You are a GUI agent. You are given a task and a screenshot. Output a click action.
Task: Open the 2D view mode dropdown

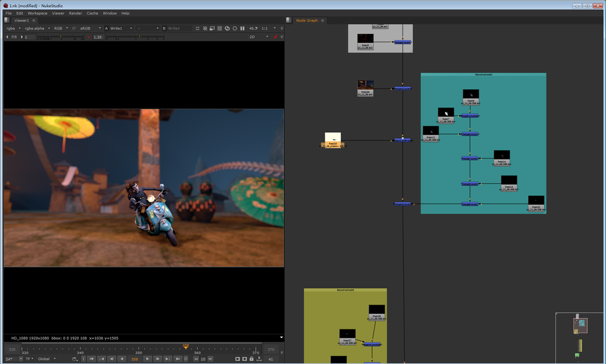pos(259,36)
